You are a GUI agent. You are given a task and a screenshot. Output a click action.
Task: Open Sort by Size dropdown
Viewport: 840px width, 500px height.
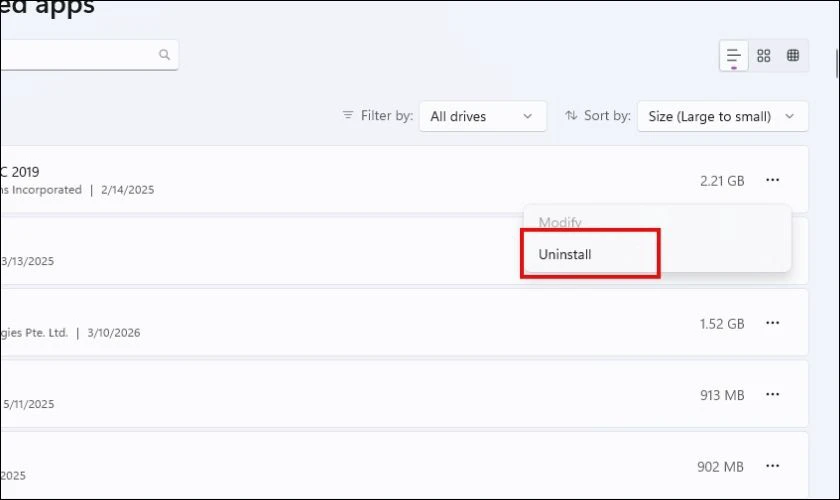[723, 116]
